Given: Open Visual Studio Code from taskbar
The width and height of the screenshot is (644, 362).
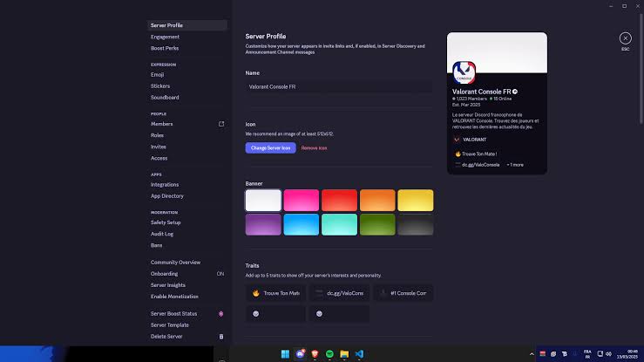Looking at the screenshot, I should point(359,354).
